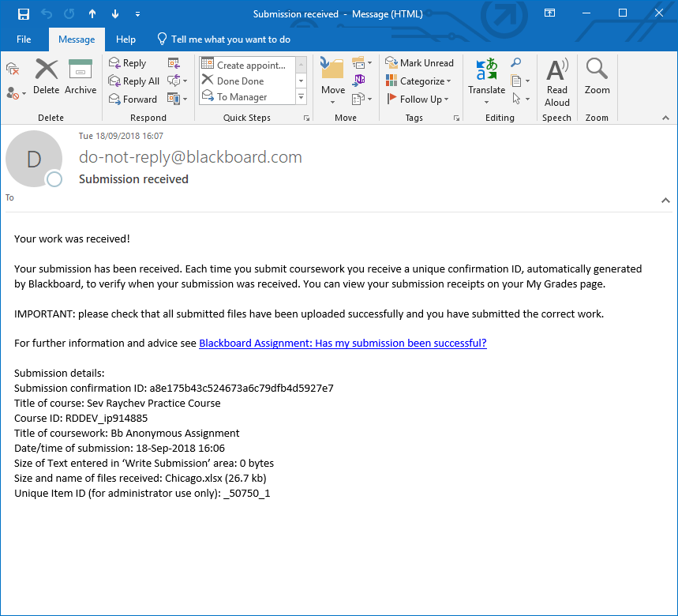
Task: Open the Select cursor dropdown
Action: click(520, 99)
